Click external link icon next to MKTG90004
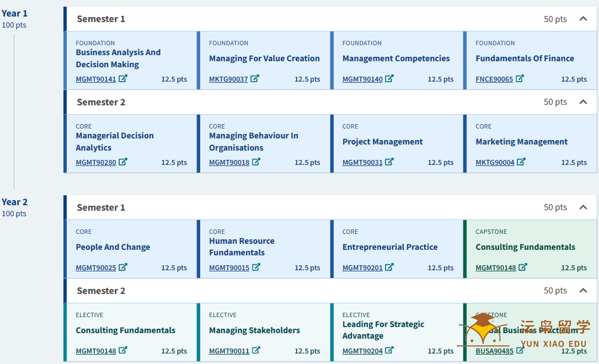The height and width of the screenshot is (364, 599). point(521,162)
